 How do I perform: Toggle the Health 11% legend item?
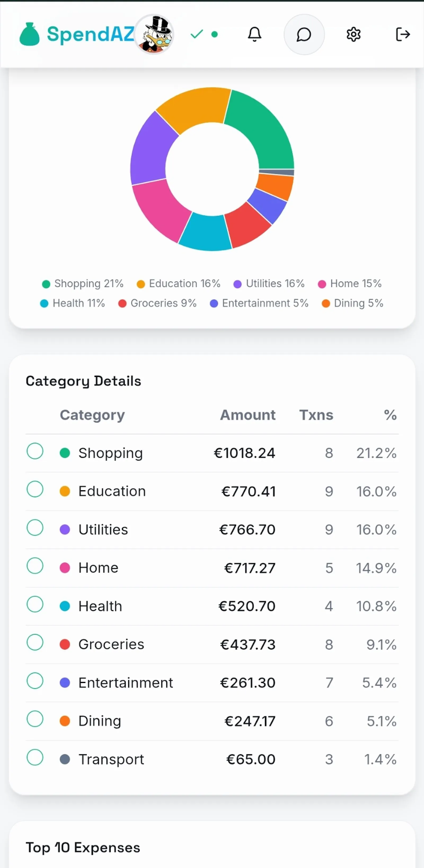tap(73, 303)
